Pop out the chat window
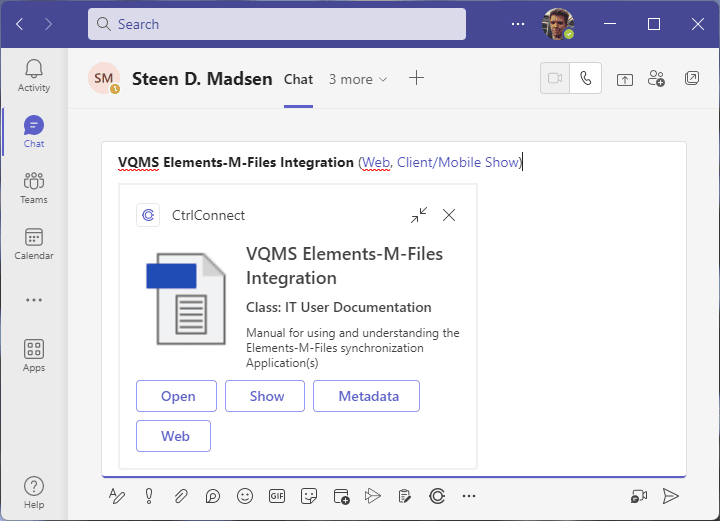Viewport: 720px width, 521px height. (x=692, y=78)
